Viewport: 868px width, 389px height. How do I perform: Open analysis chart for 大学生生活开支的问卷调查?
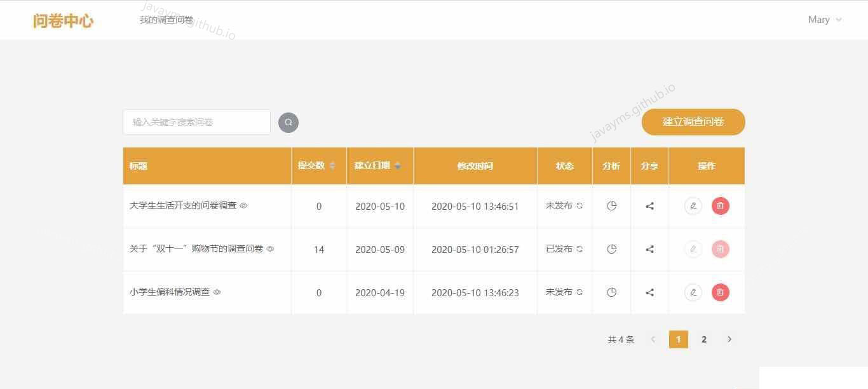point(611,206)
